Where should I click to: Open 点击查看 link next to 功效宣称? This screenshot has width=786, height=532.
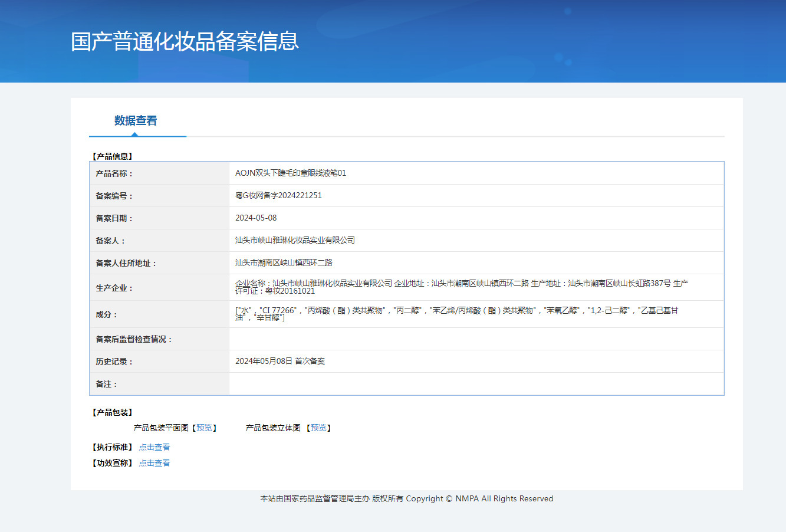154,463
